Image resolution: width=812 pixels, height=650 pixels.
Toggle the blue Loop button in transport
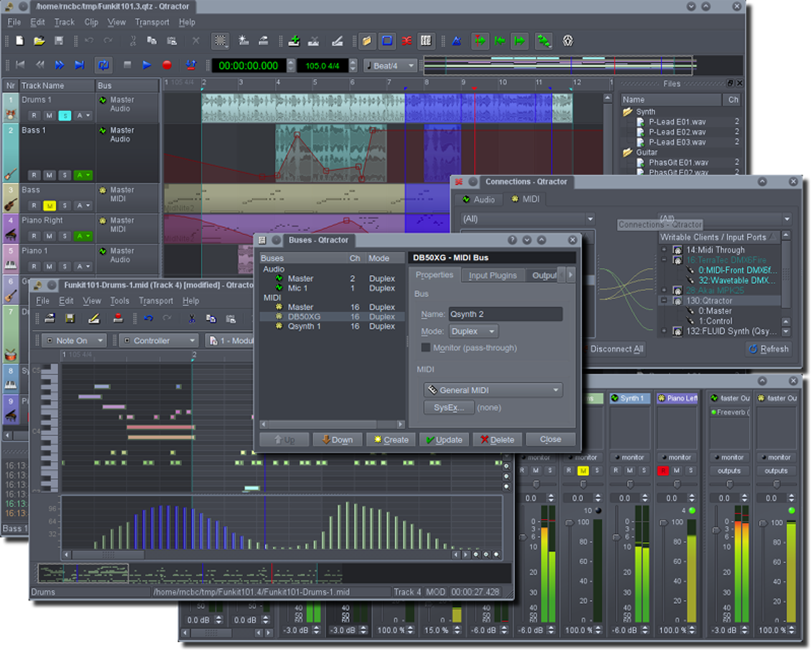pos(103,65)
